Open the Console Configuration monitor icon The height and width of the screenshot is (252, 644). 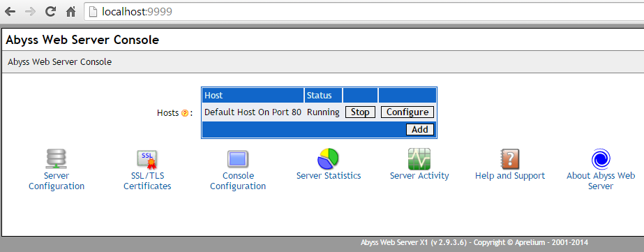[x=238, y=159]
